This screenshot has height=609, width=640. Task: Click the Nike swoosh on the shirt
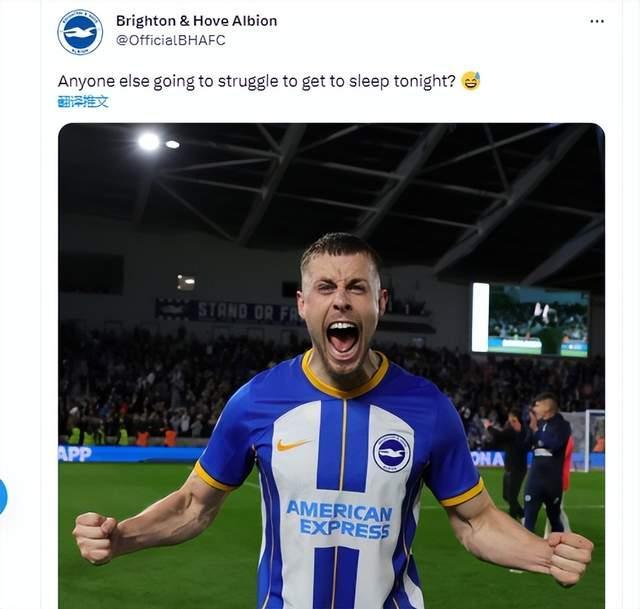pos(292,444)
